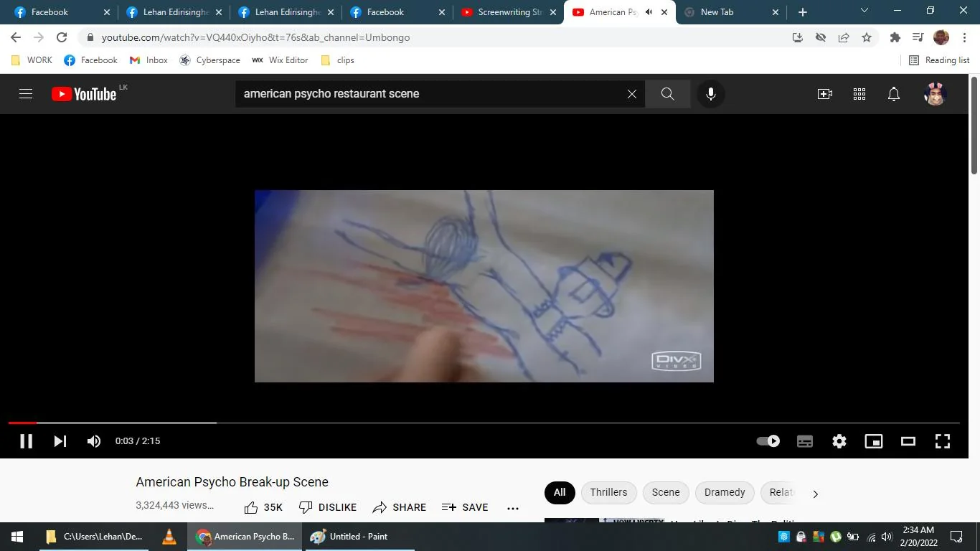The image size is (980, 551).
Task: Toggle theater mode
Action: [908, 441]
